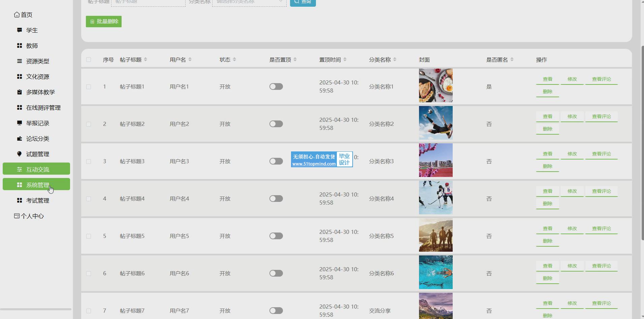Screen dimensions: 644x319
Task: Enable the 置顶 switch in row 4
Action: (276, 199)
